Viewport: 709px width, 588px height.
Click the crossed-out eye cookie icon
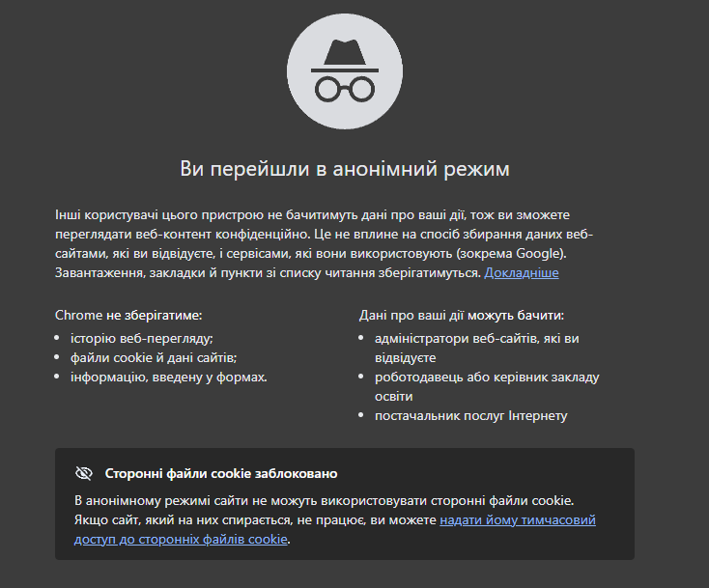click(x=84, y=474)
